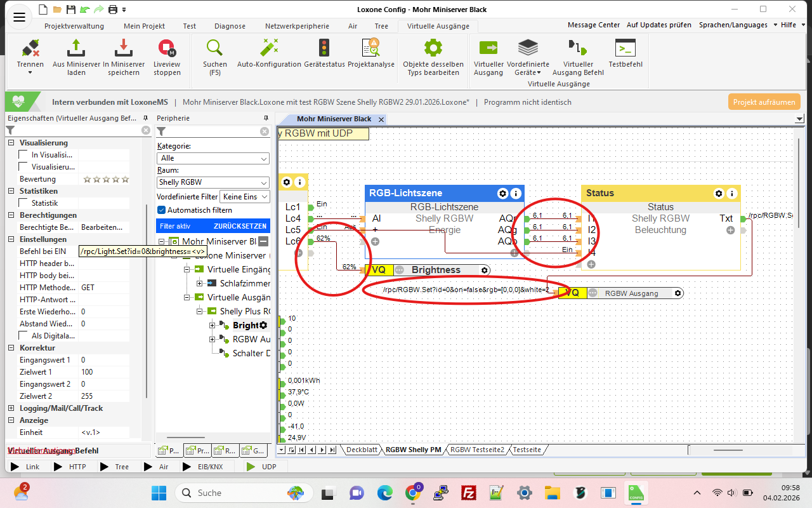The height and width of the screenshot is (508, 812).
Task: Pin the Peripherie panel
Action: coord(266,118)
